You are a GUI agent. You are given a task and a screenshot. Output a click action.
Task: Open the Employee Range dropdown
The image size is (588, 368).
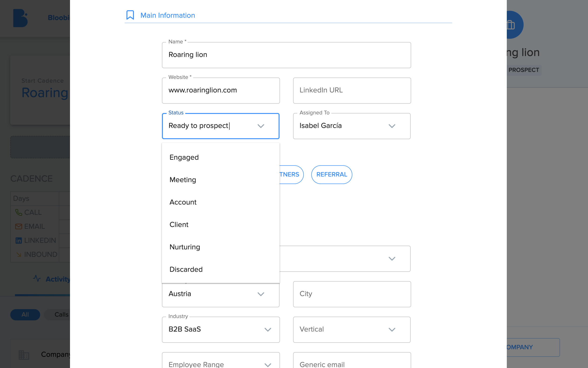(x=221, y=360)
